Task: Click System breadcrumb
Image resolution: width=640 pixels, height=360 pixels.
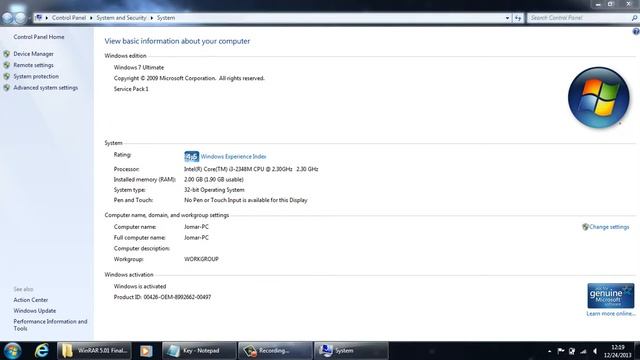Action: (x=166, y=18)
